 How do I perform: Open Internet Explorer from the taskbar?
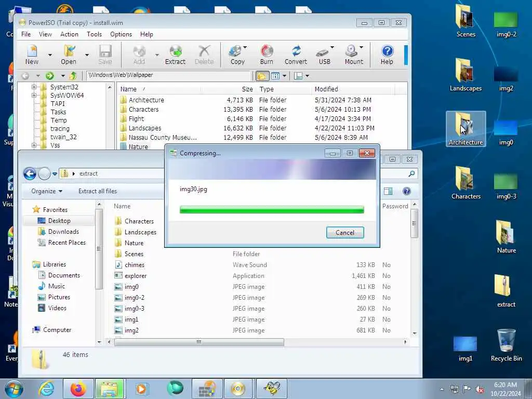pyautogui.click(x=46, y=389)
